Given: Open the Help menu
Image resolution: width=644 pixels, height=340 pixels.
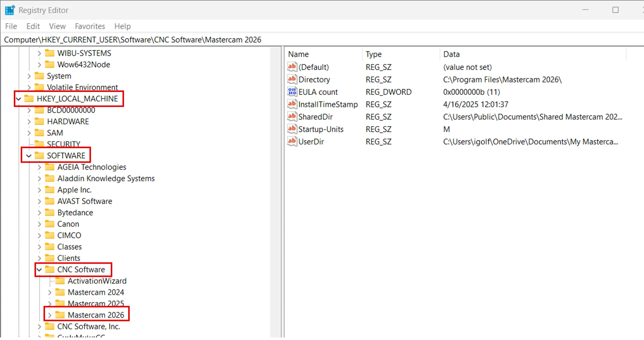Looking at the screenshot, I should 122,26.
